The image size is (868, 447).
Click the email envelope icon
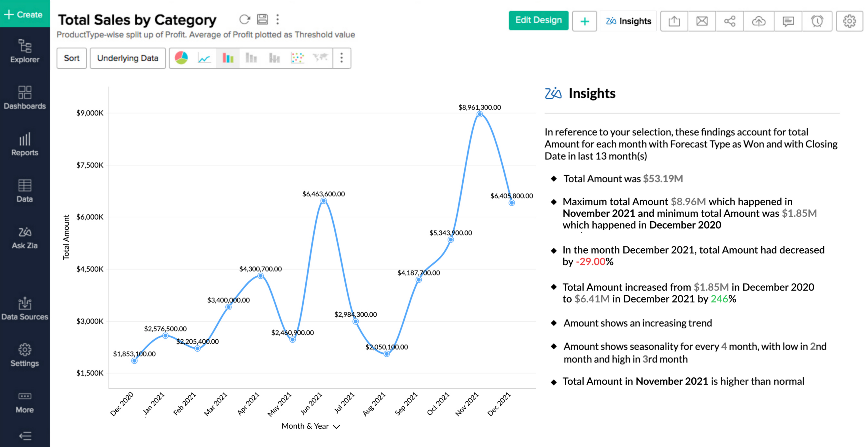(702, 21)
